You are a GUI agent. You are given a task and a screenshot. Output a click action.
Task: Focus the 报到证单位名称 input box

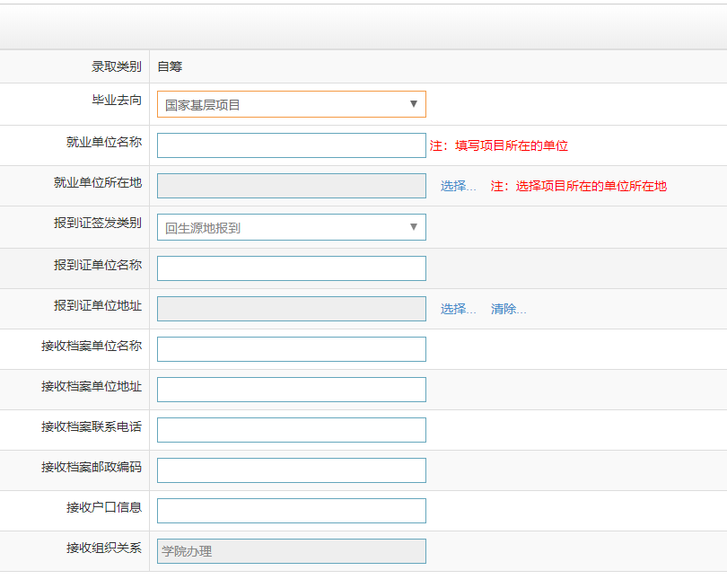(x=291, y=268)
